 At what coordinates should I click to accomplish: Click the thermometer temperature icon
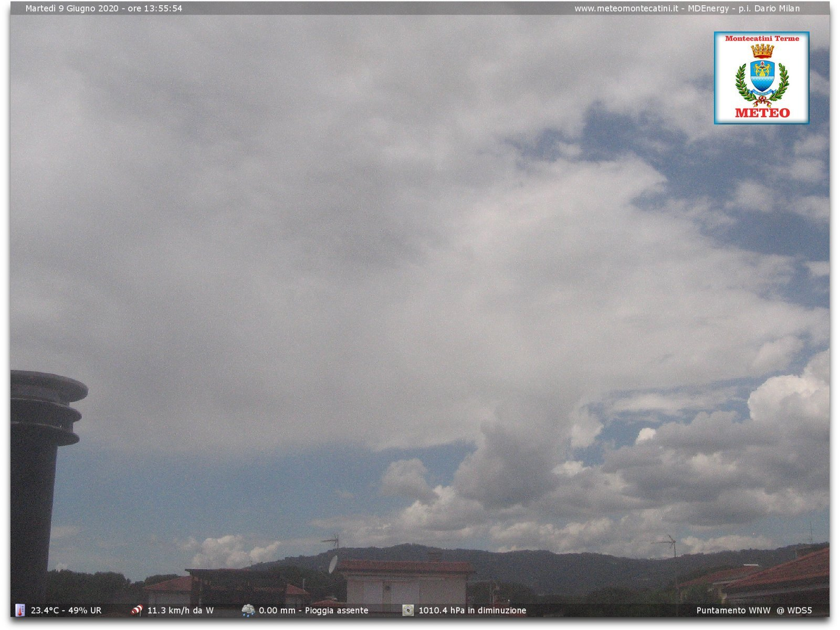[20, 610]
